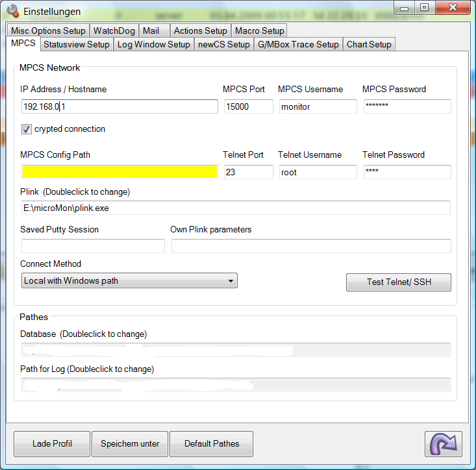Viewport: 476px width, 470px height.
Task: Click the purple arrow apply icon
Action: (444, 444)
